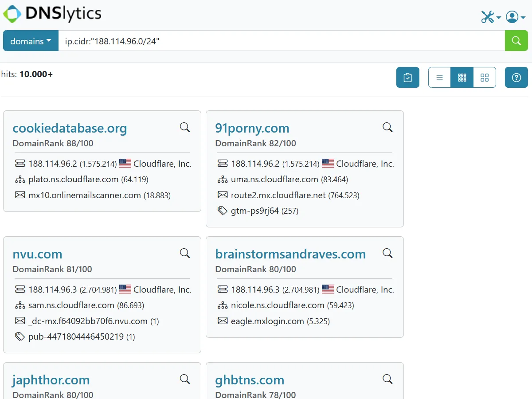Click mail icon beside mx10.onlinemailscanner.com
532x399 pixels.
tap(20, 195)
